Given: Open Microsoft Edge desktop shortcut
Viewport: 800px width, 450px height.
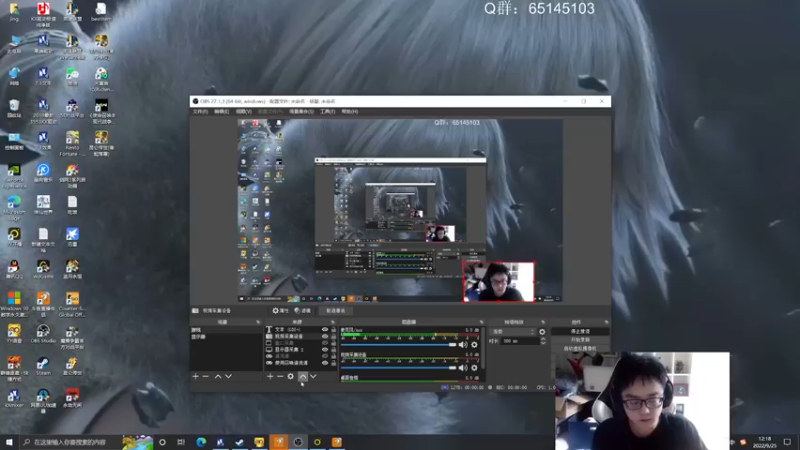Looking at the screenshot, I should click(x=14, y=207).
